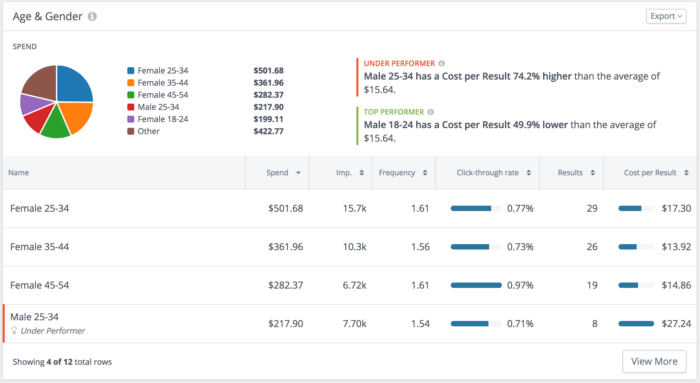
Task: Click the 1.54 frequency cell
Action: click(420, 324)
